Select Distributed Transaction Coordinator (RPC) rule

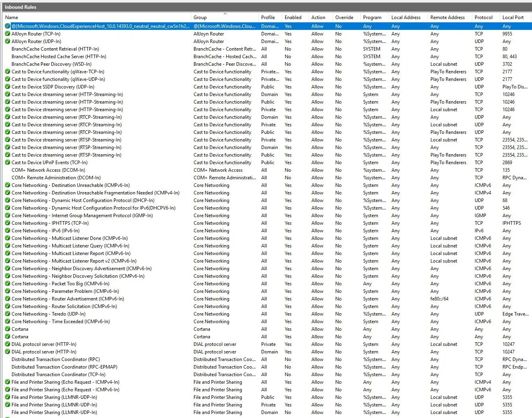[267, 359]
